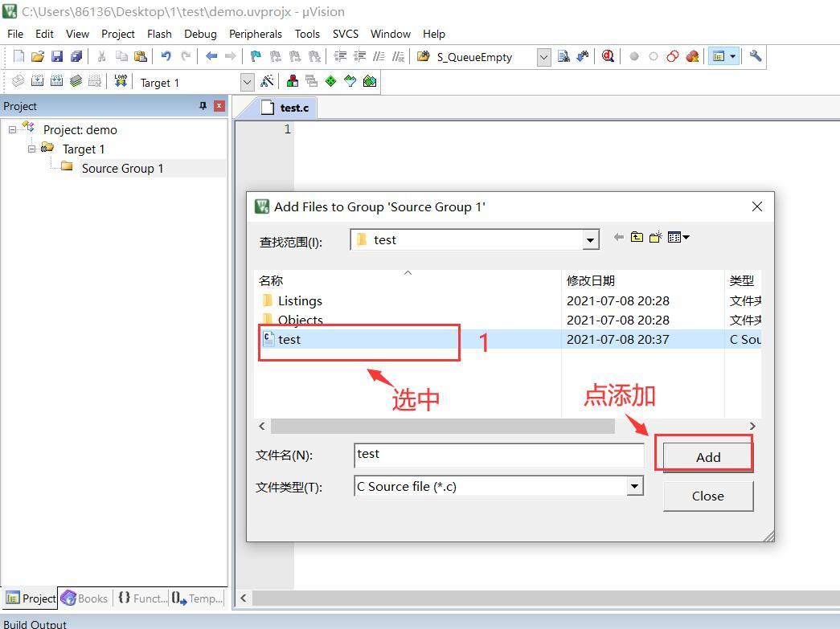Viewport: 840px width, 629px height.
Task: Pin the Project panel via pushpin icon
Action: tap(203, 106)
